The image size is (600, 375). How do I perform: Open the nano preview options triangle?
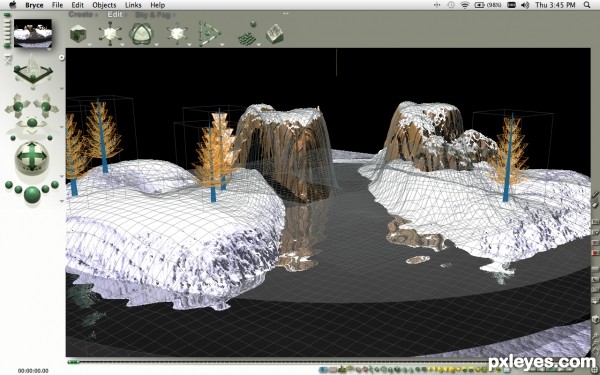(49, 49)
